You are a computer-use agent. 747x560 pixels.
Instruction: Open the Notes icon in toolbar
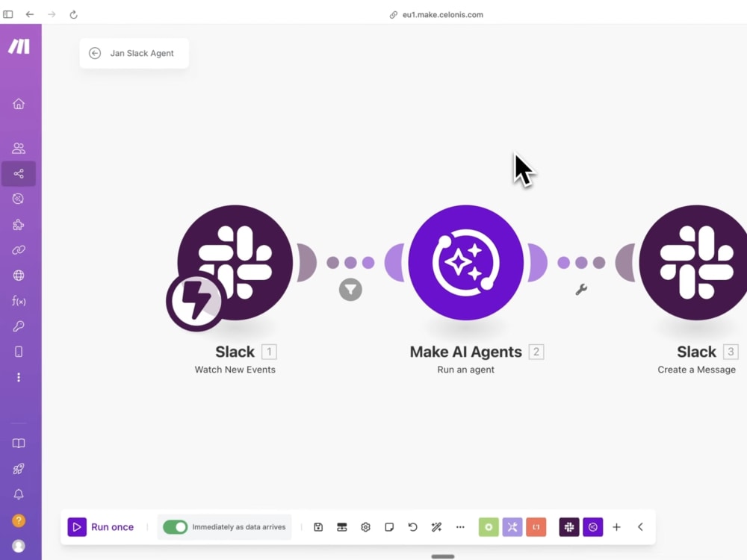point(389,527)
